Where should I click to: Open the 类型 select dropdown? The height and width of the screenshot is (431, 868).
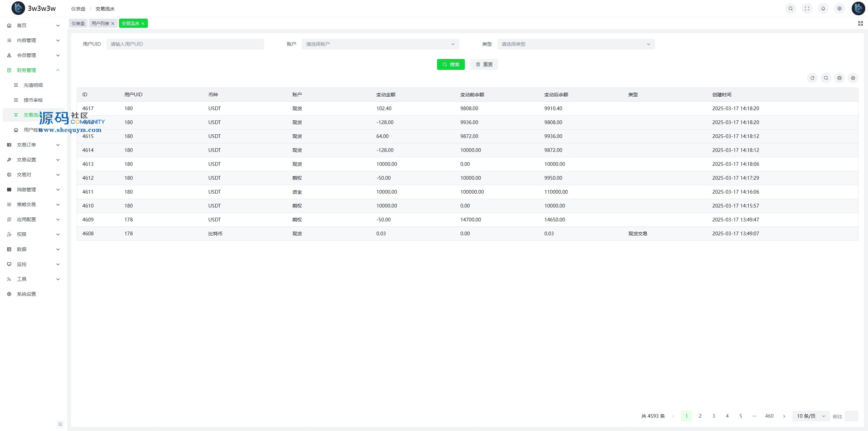coord(576,44)
